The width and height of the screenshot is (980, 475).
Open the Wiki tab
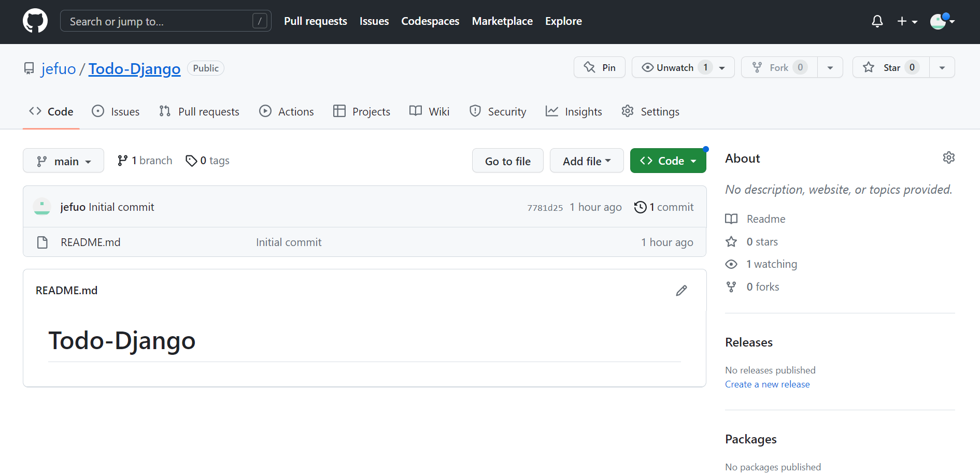tap(429, 111)
